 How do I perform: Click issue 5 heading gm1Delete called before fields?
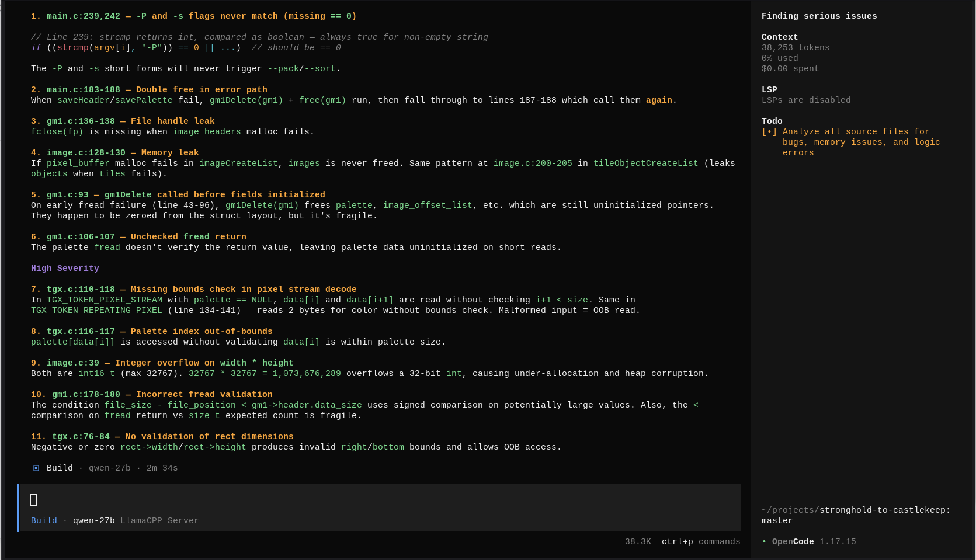click(178, 195)
